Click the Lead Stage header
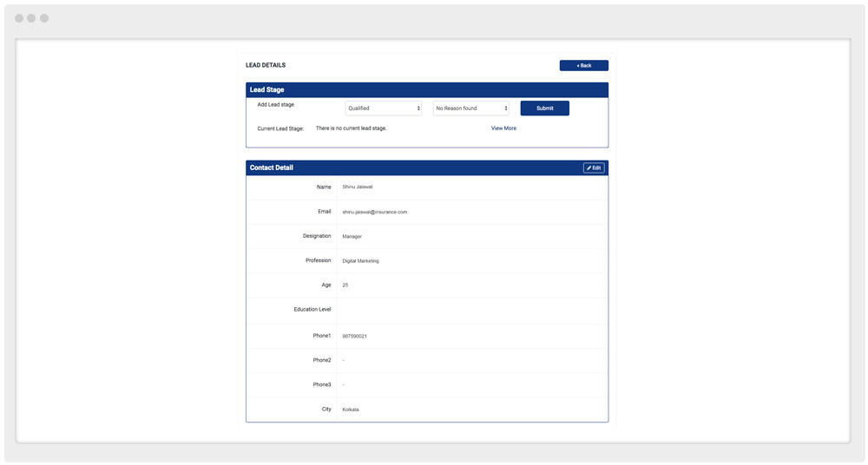Viewport: 868px width, 465px height. 266,89
